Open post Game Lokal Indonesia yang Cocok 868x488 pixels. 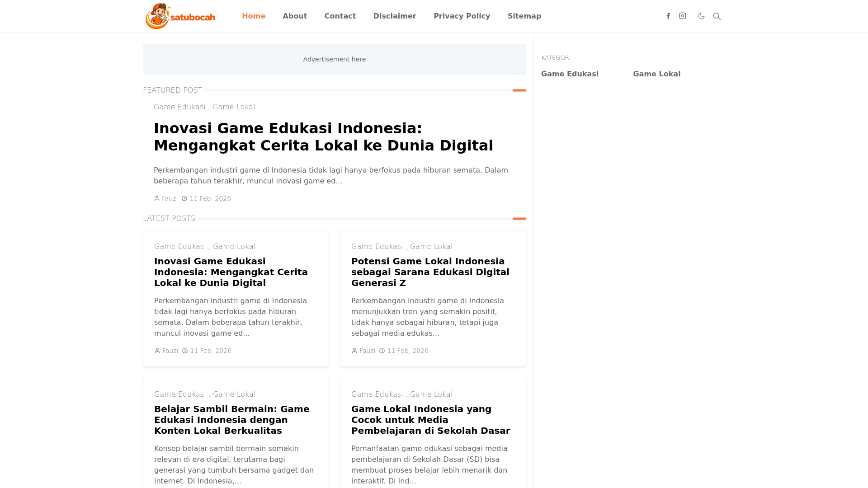coord(431,420)
